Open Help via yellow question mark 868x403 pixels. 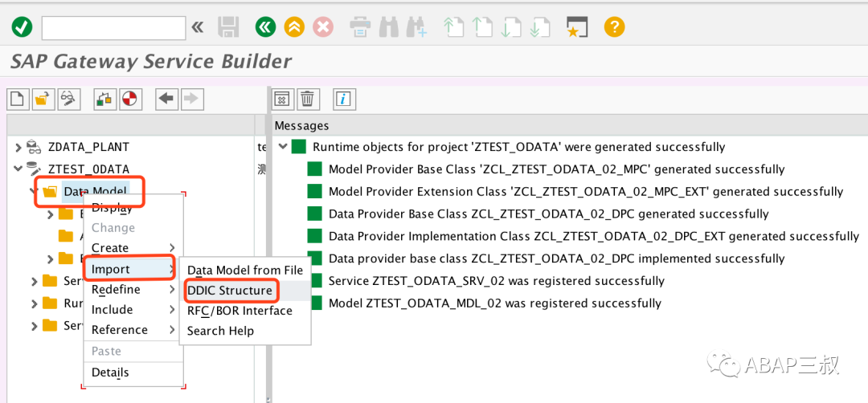pyautogui.click(x=615, y=26)
